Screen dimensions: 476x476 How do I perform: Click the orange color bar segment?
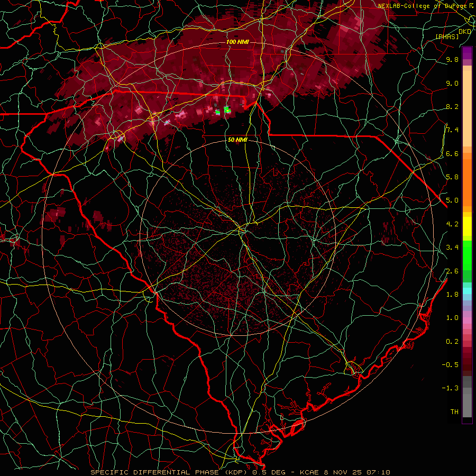pyautogui.click(x=467, y=182)
